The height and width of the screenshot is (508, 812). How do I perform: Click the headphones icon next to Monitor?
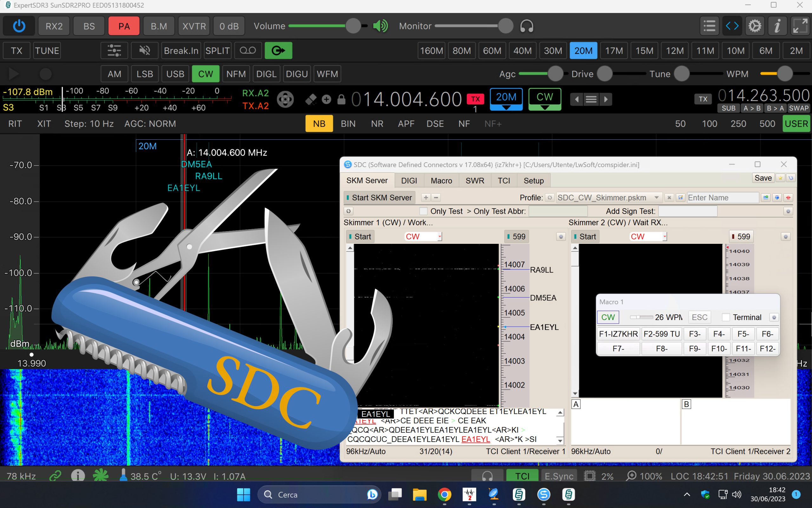click(x=527, y=26)
